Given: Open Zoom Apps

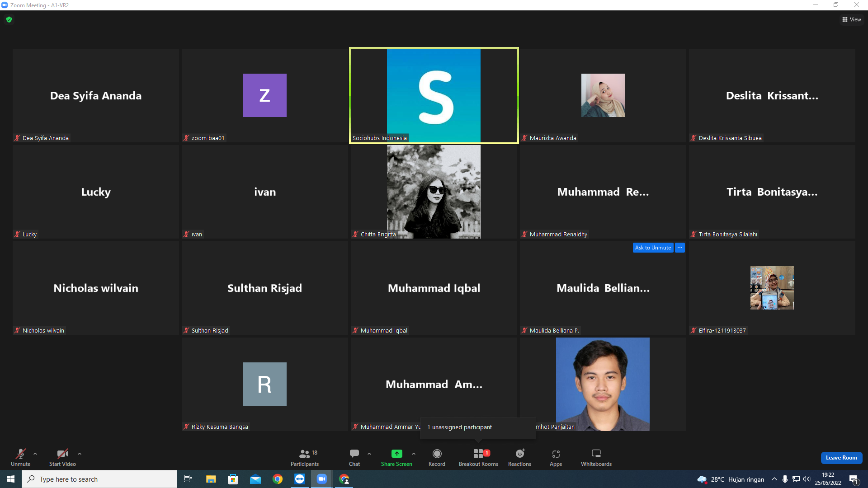Looking at the screenshot, I should (556, 457).
